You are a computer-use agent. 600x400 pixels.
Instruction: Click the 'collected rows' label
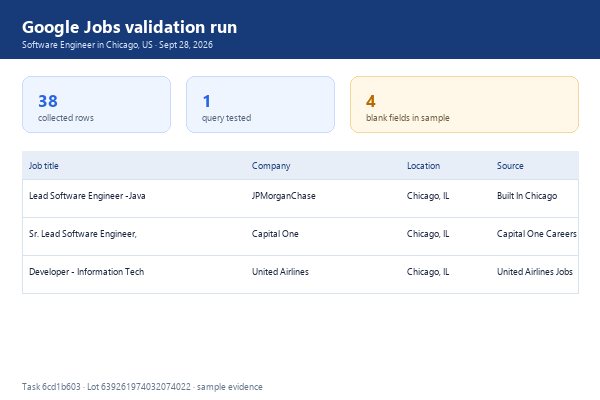65,118
